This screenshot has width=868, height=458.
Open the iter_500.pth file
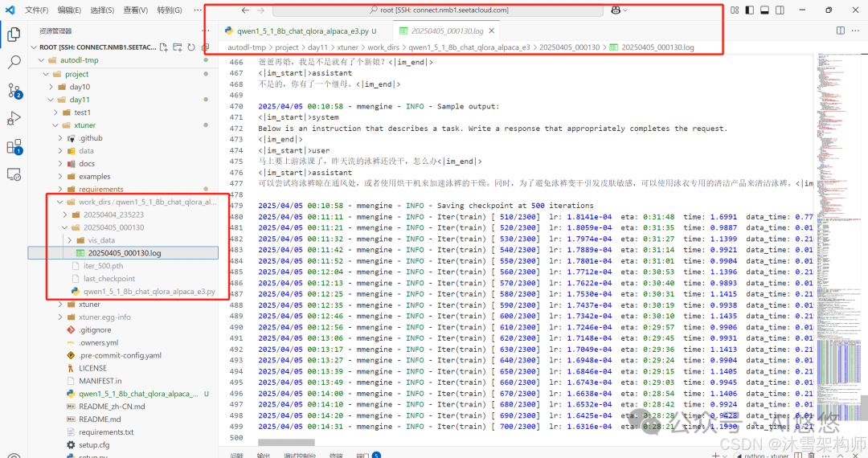pyautogui.click(x=103, y=266)
